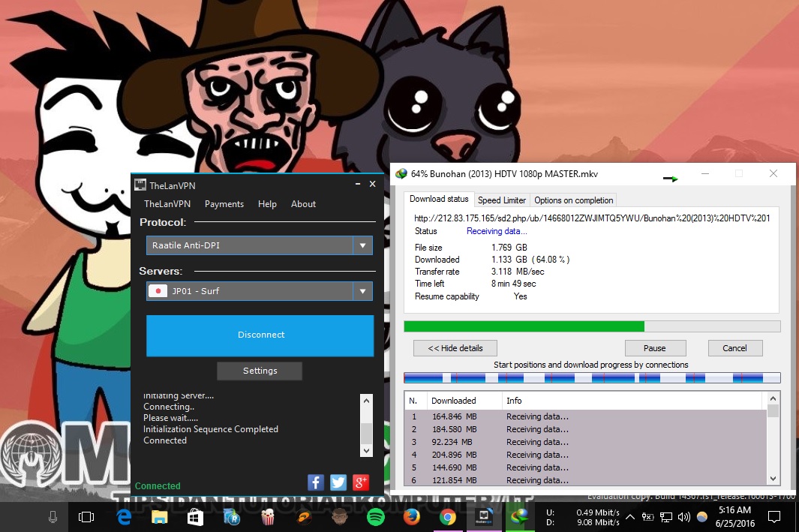Open the Payments menu
The height and width of the screenshot is (532, 799).
[x=224, y=204]
